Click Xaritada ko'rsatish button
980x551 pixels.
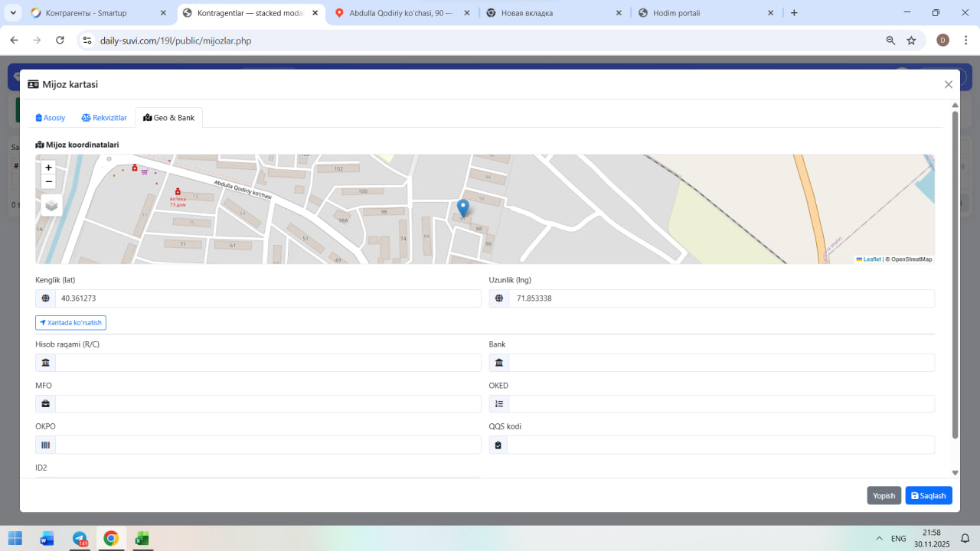(70, 323)
